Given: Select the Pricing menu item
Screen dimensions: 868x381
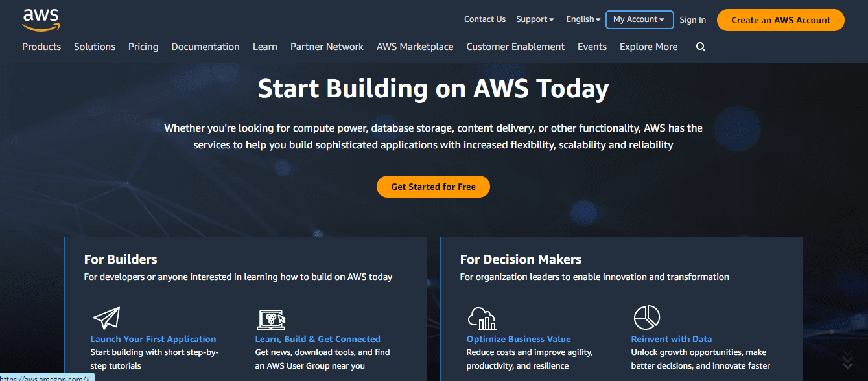Looking at the screenshot, I should coord(143,47).
